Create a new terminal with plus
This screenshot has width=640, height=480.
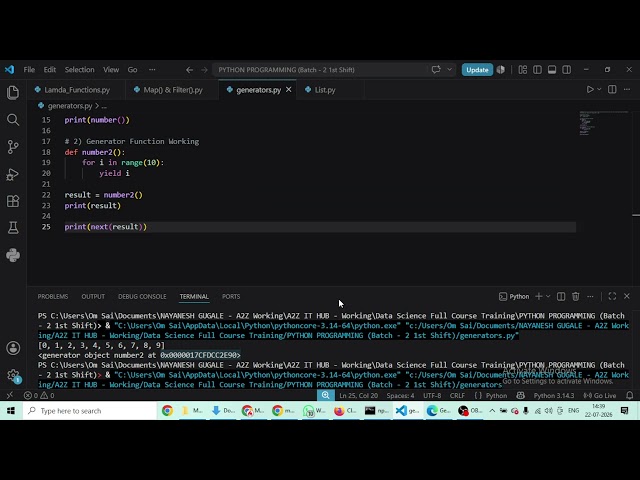(539, 296)
